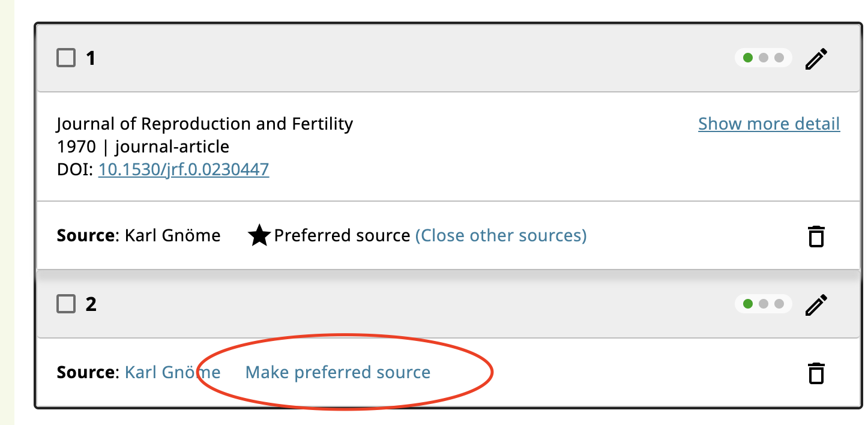The width and height of the screenshot is (868, 425).
Task: Delete work 1 with the trash icon
Action: (x=816, y=236)
